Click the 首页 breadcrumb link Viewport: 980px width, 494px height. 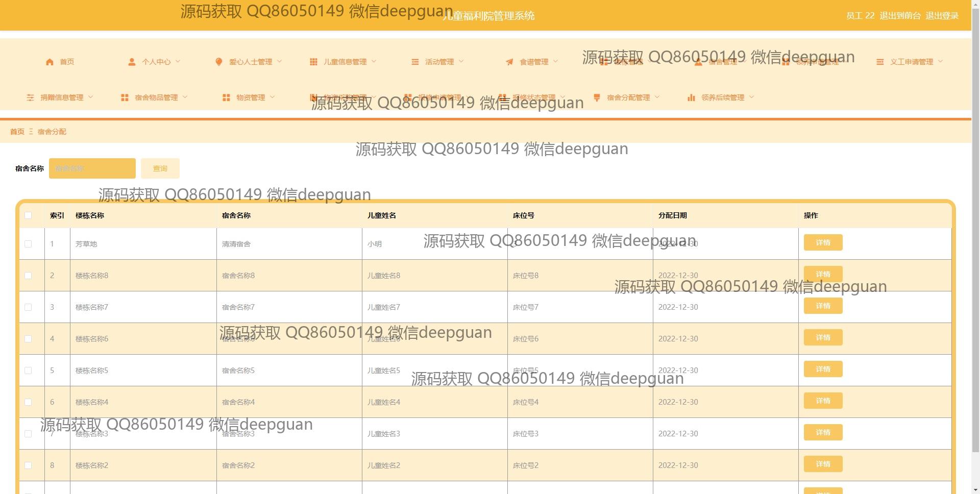click(17, 132)
